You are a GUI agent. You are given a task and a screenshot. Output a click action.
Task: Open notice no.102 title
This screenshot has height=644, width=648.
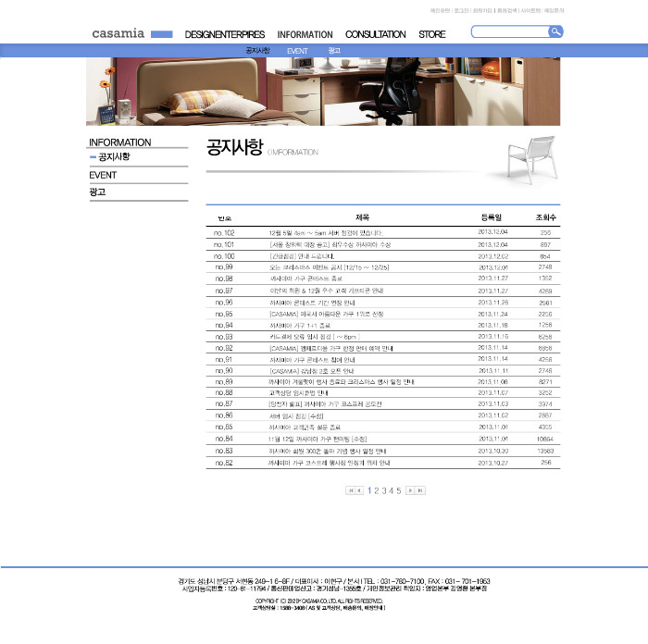(326, 233)
